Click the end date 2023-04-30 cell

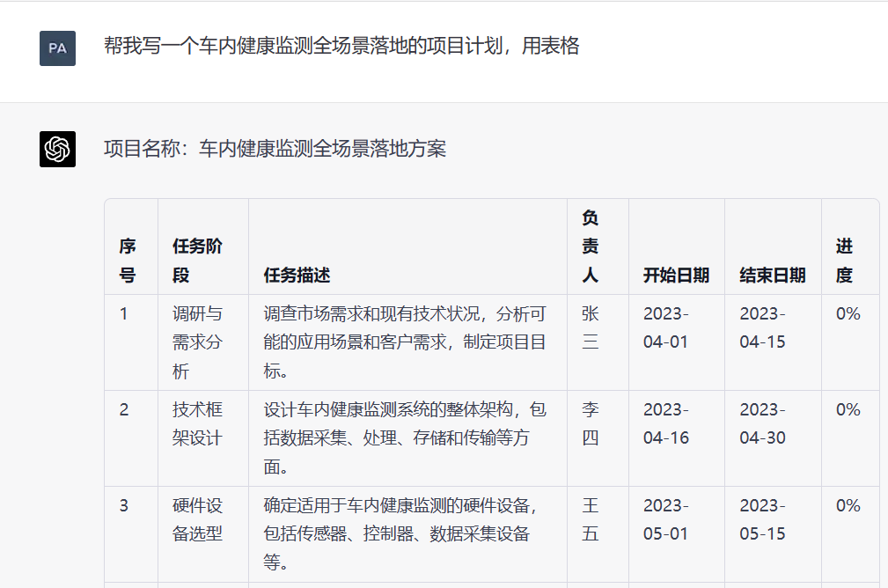click(x=762, y=423)
